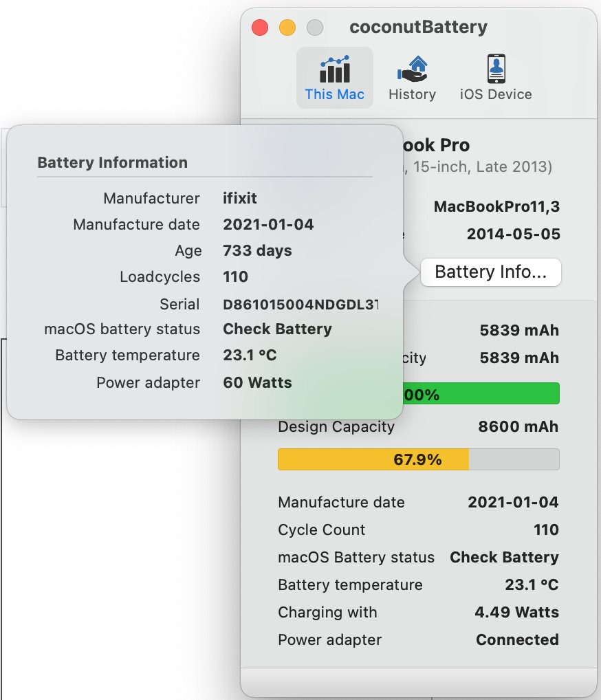This screenshot has width=601, height=700.
Task: Click the manufacturer value ifixit
Action: (240, 198)
